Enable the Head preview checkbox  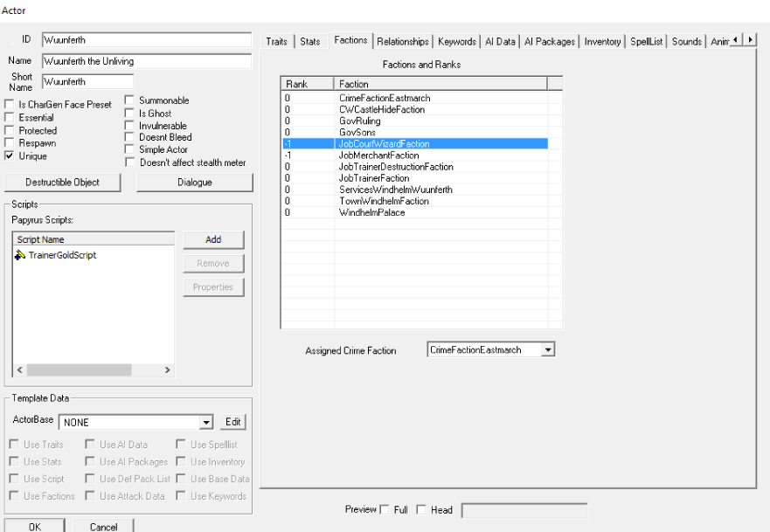pyautogui.click(x=421, y=509)
